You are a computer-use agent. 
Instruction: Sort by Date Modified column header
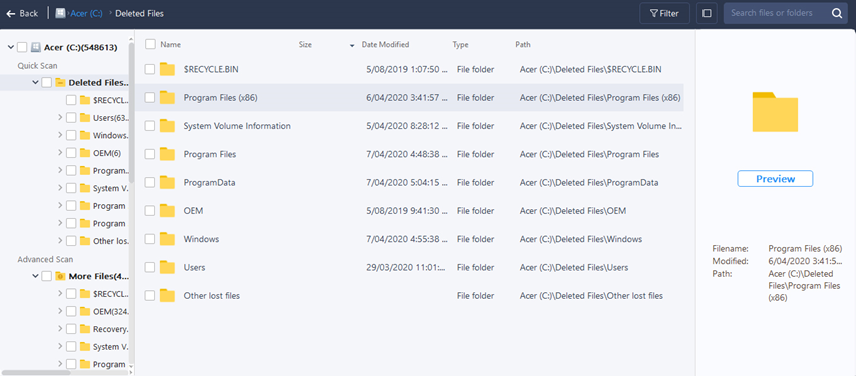coord(385,45)
